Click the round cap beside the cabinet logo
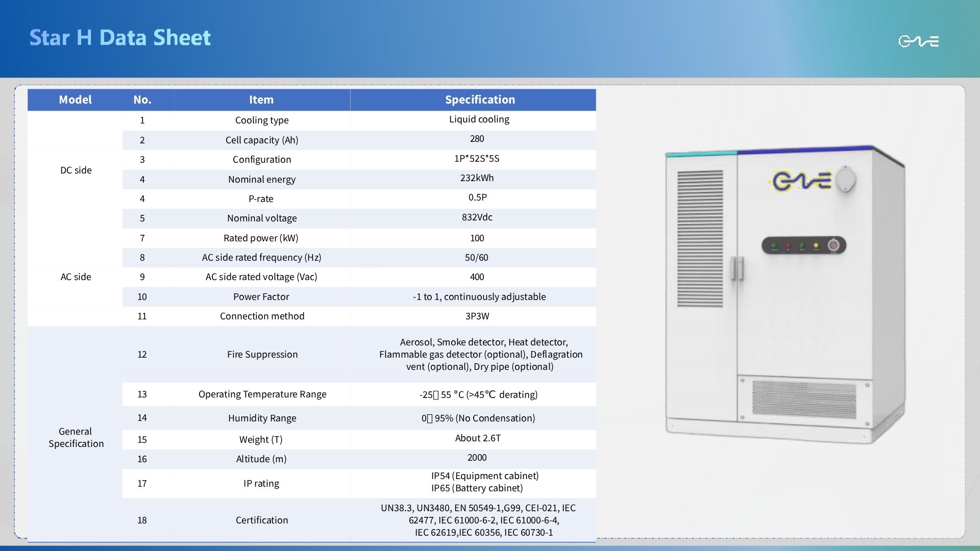Image resolution: width=980 pixels, height=551 pixels. pos(846,179)
